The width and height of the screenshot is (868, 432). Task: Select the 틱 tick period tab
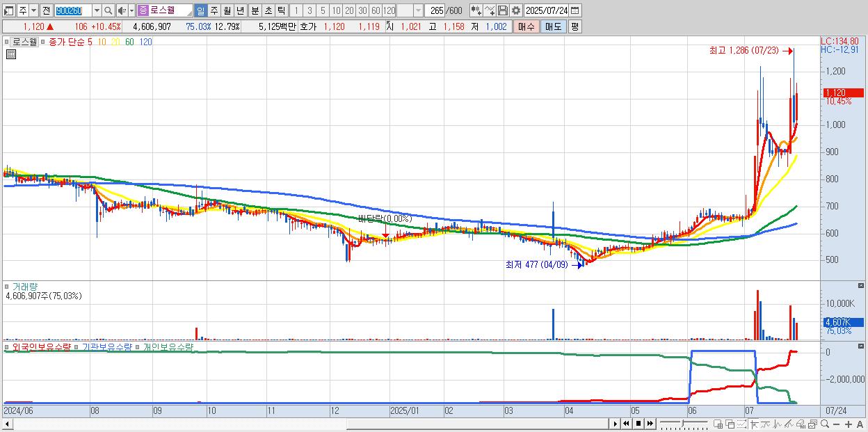281,10
